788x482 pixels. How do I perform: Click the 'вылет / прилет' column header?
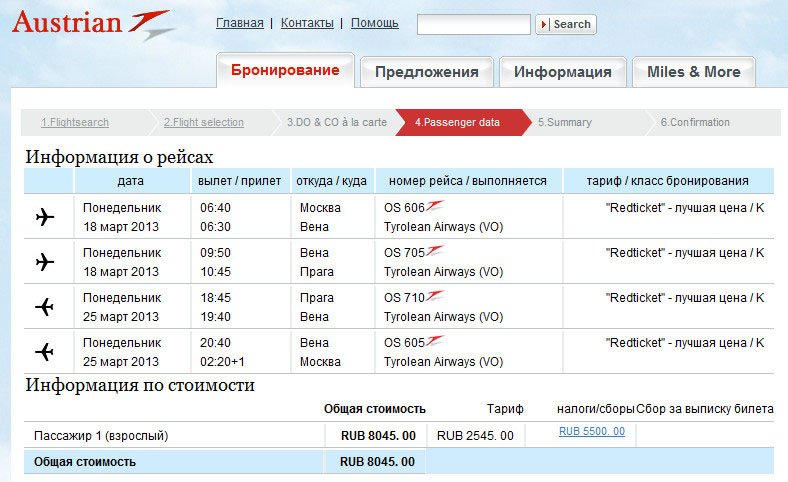(x=239, y=181)
